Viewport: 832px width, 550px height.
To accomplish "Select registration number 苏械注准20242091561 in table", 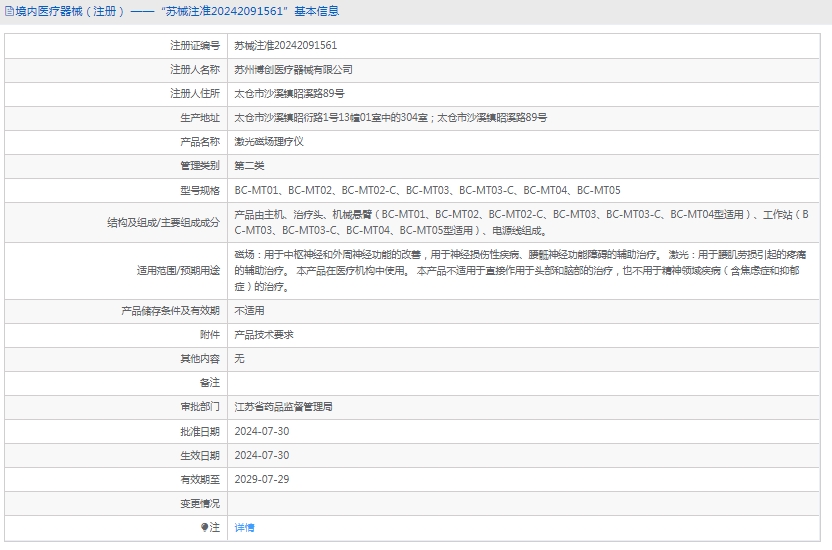I will 285,46.
